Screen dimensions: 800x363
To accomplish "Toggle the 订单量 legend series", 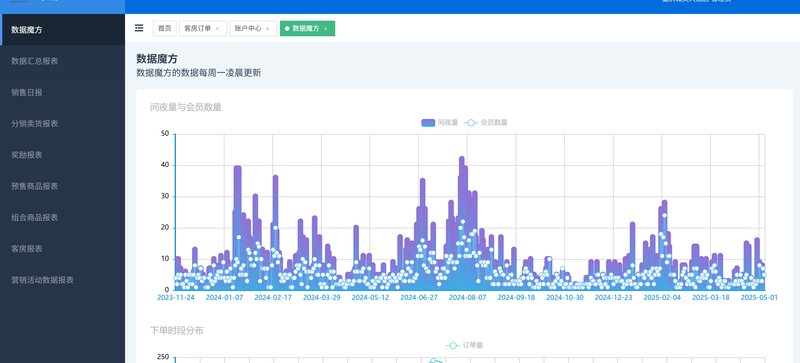I will coord(464,346).
